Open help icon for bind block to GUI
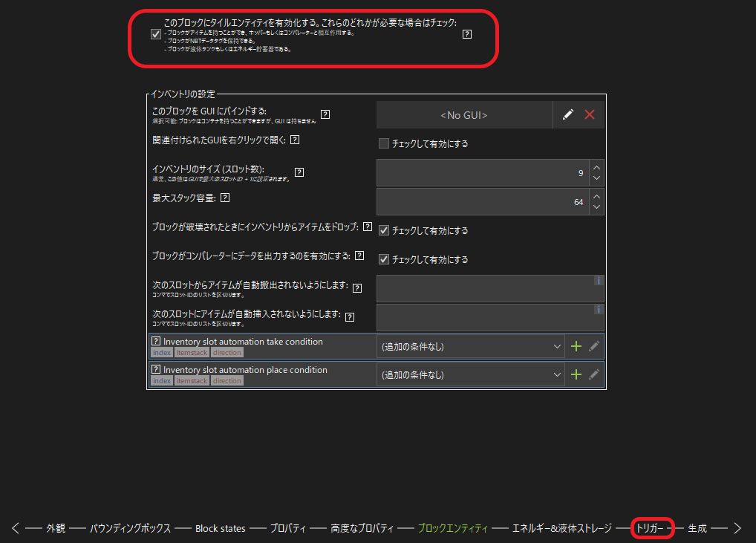 [325, 114]
